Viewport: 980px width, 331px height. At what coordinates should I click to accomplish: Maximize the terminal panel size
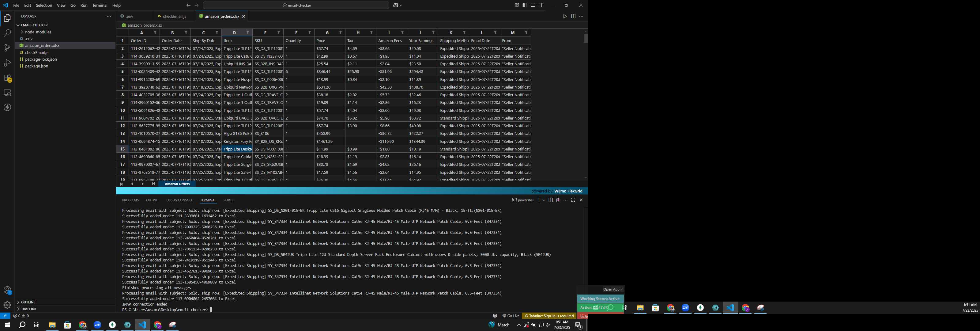point(573,200)
